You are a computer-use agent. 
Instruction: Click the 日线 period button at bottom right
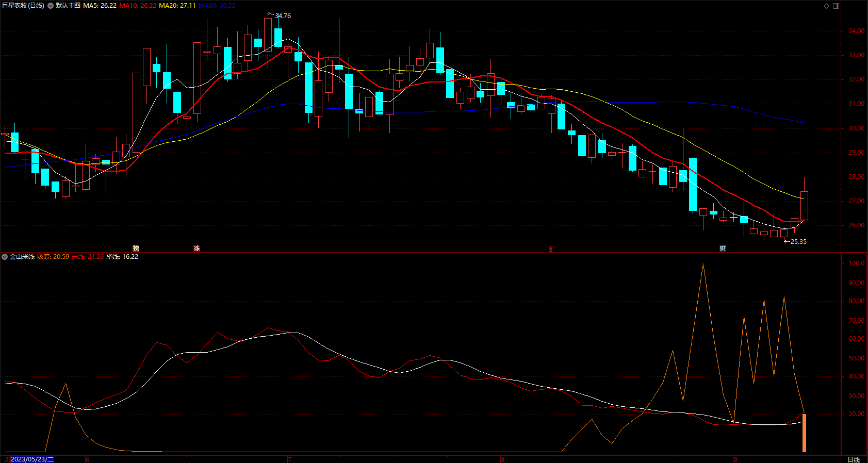(x=854, y=459)
